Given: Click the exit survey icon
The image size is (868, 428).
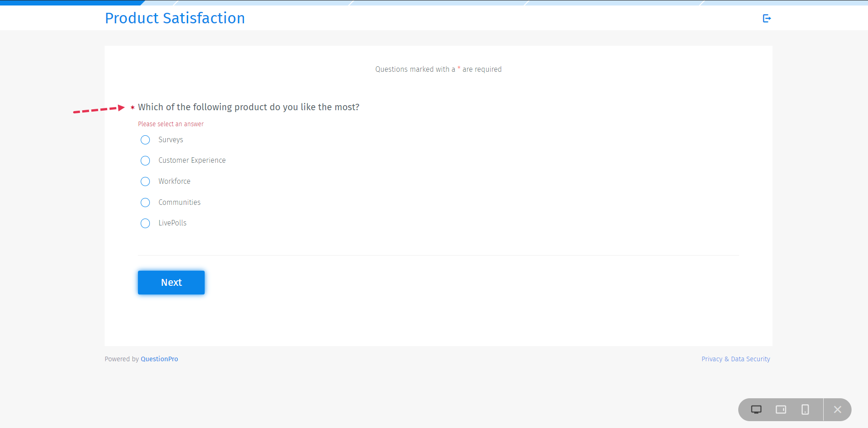Looking at the screenshot, I should [767, 18].
